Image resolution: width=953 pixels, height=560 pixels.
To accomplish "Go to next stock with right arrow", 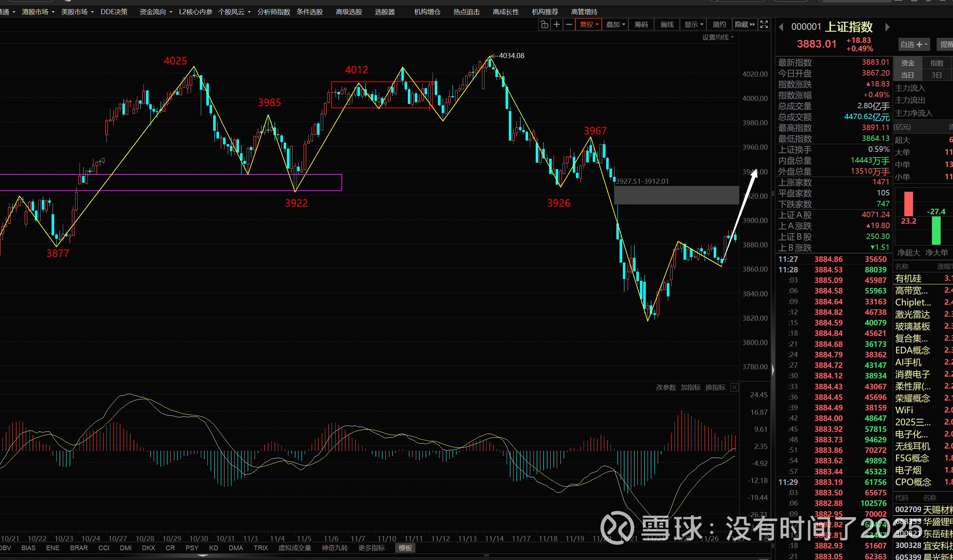I will click(887, 27).
